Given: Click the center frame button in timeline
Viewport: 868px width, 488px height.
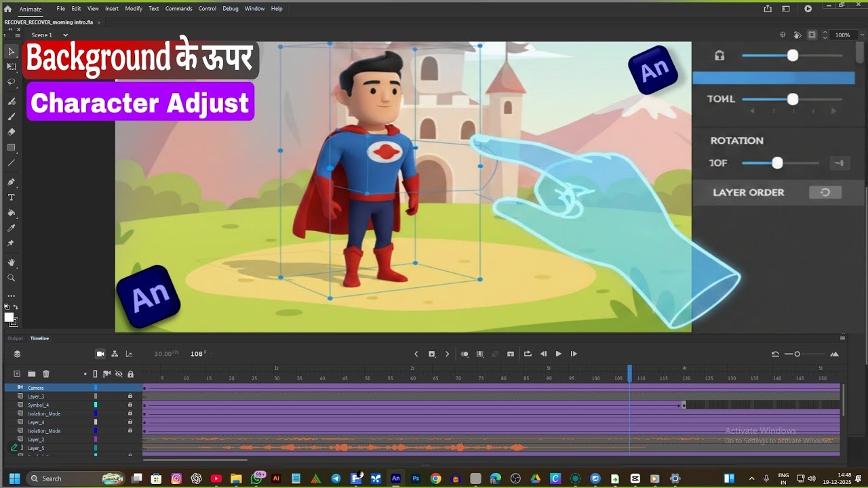Looking at the screenshot, I should (x=511, y=354).
